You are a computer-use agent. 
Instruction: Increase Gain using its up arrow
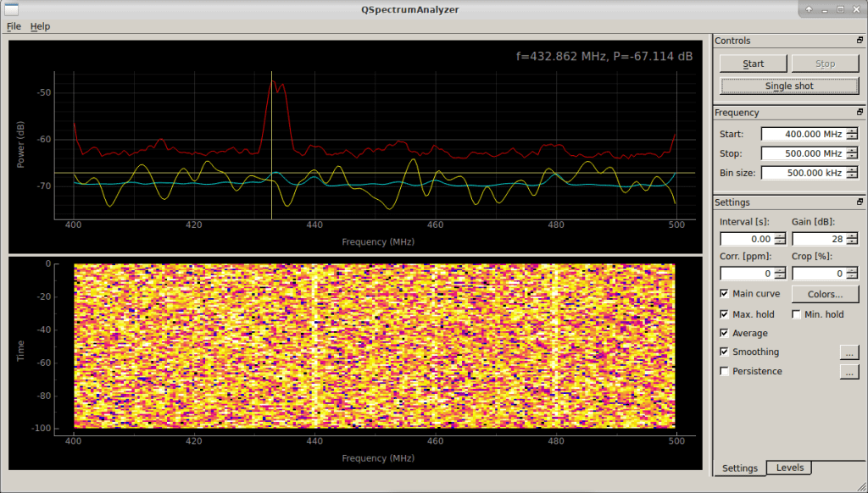[x=851, y=235]
